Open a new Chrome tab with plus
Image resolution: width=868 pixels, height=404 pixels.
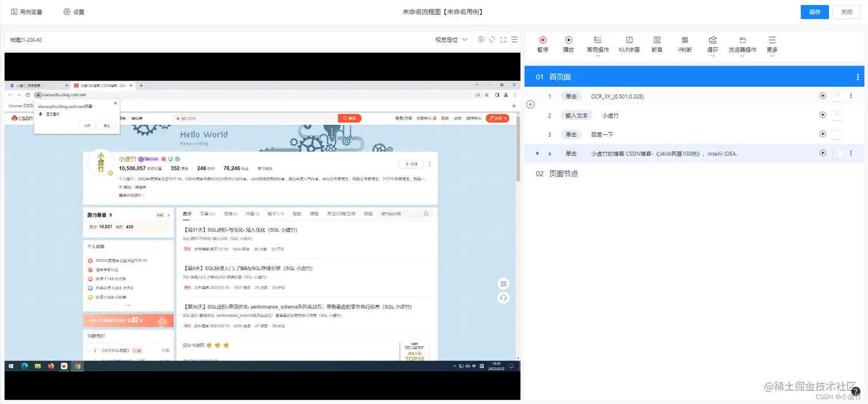click(141, 86)
